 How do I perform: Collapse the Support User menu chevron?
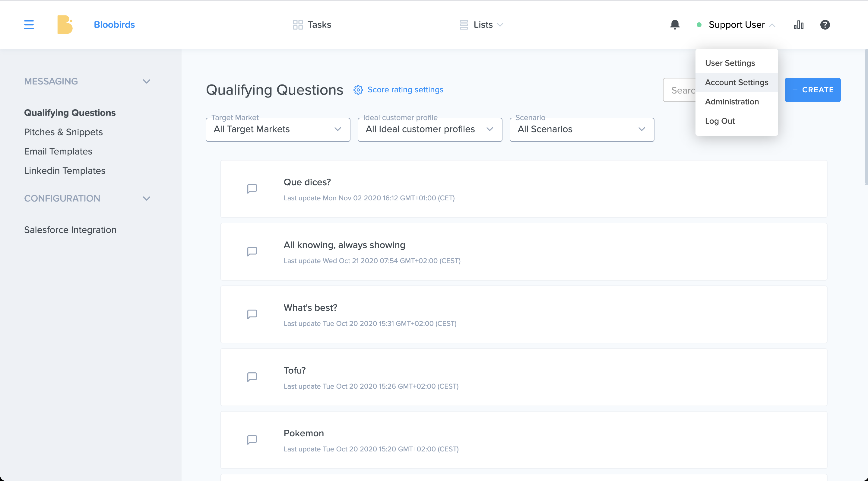point(772,25)
